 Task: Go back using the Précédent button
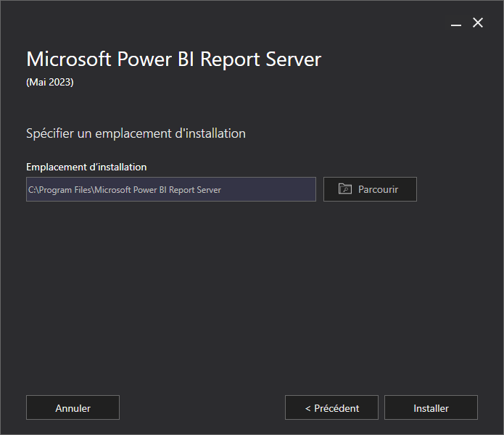pyautogui.click(x=331, y=407)
